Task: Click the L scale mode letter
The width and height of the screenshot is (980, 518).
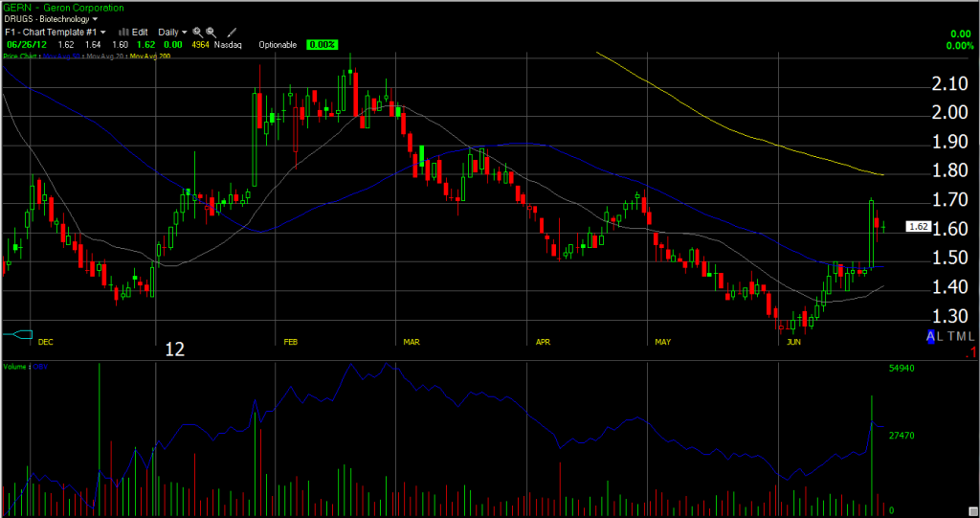Action: tap(944, 337)
